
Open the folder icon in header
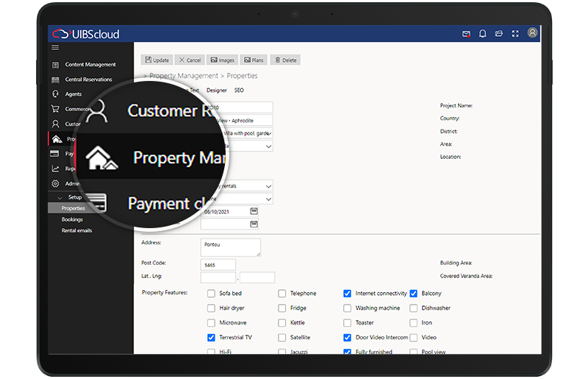click(x=498, y=34)
